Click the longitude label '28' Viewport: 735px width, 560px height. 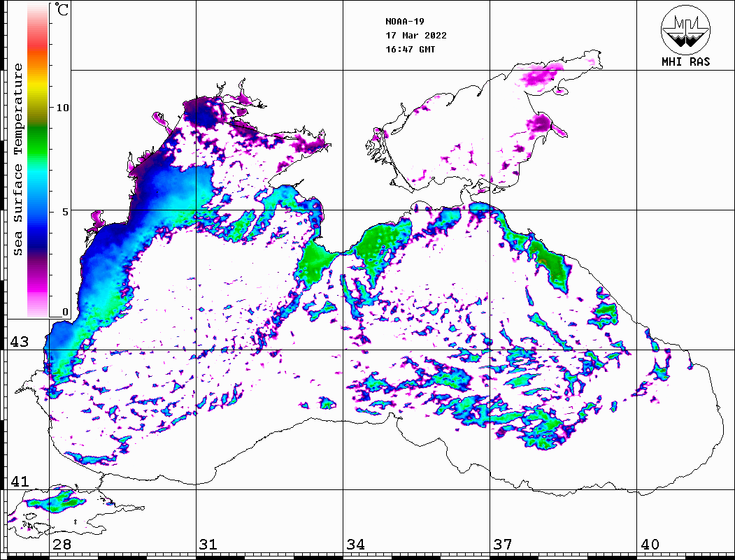[x=62, y=544]
